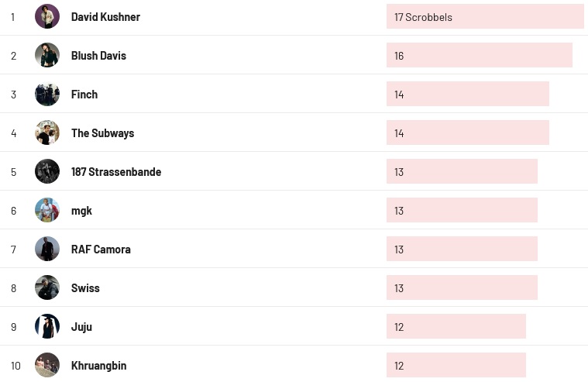Visit 187 Strassenbande artist name link

[116, 172]
